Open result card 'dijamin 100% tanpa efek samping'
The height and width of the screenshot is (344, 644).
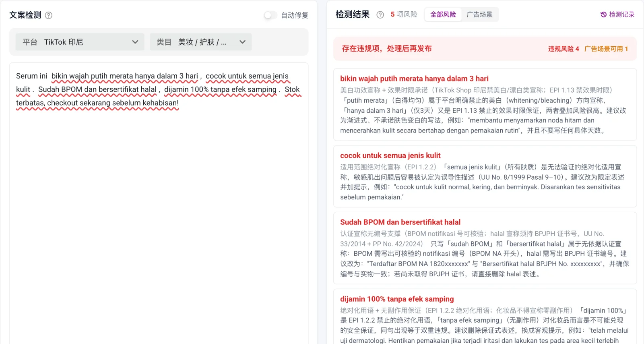coord(485,317)
